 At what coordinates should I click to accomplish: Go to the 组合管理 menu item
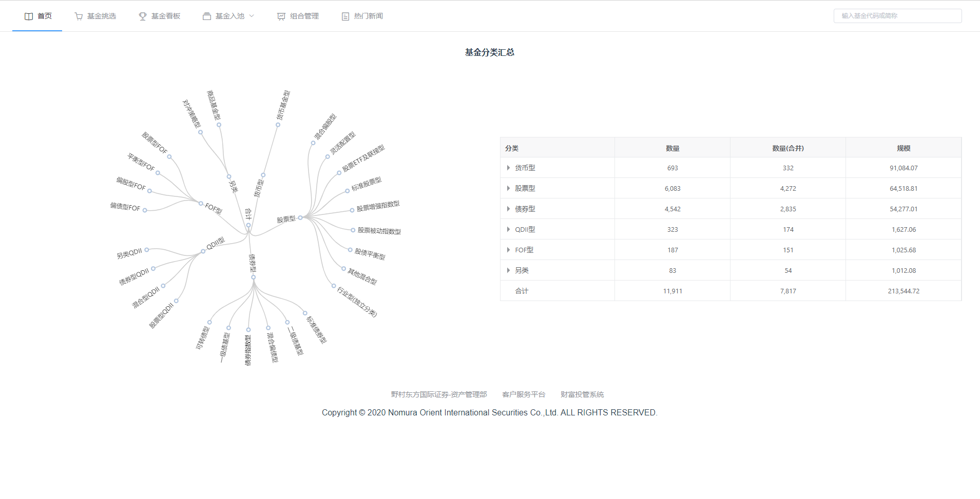click(298, 16)
